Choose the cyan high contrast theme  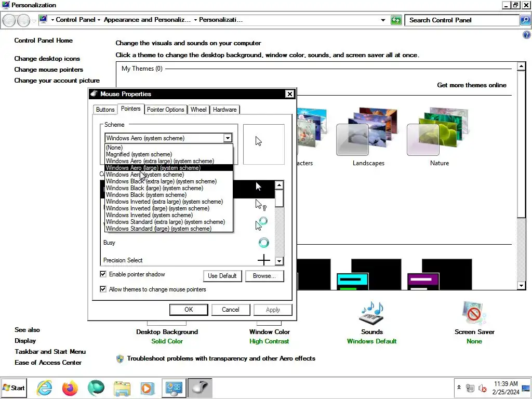(369, 274)
